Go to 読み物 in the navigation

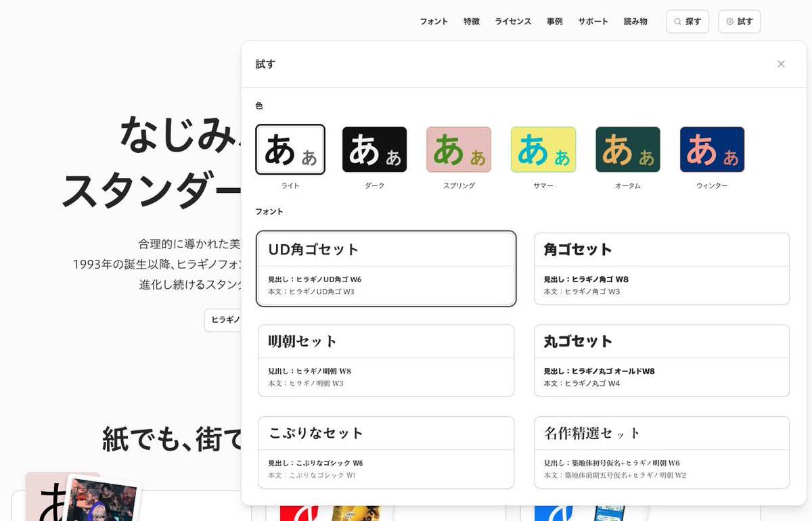pos(635,22)
